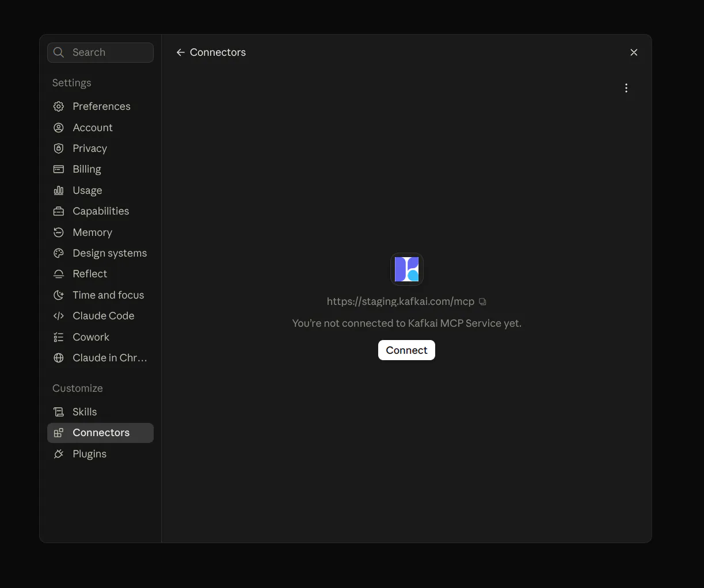Copy the staging.kafkai.com MCP URL
The width and height of the screenshot is (704, 588).
pos(483,301)
